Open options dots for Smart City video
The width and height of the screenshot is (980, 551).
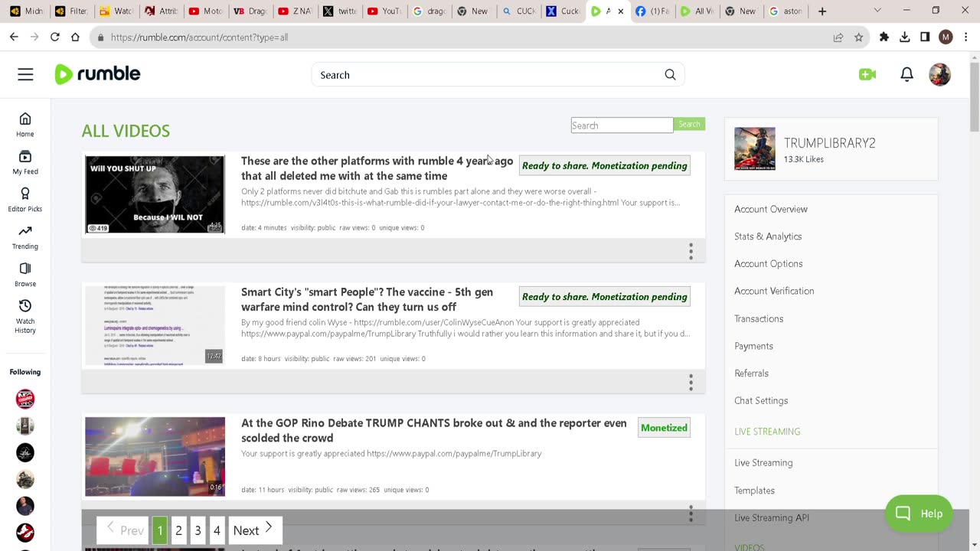[x=691, y=382]
